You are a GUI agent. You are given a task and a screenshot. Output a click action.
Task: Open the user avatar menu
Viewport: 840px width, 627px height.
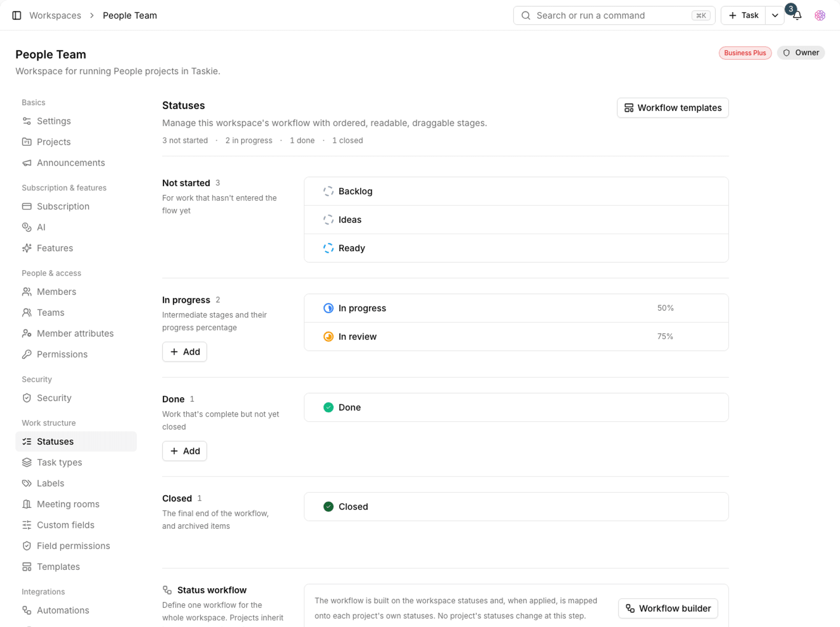pyautogui.click(x=820, y=16)
